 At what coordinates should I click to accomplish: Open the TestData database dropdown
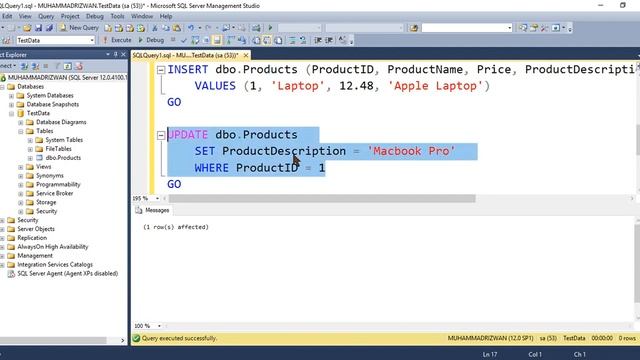(x=92, y=40)
